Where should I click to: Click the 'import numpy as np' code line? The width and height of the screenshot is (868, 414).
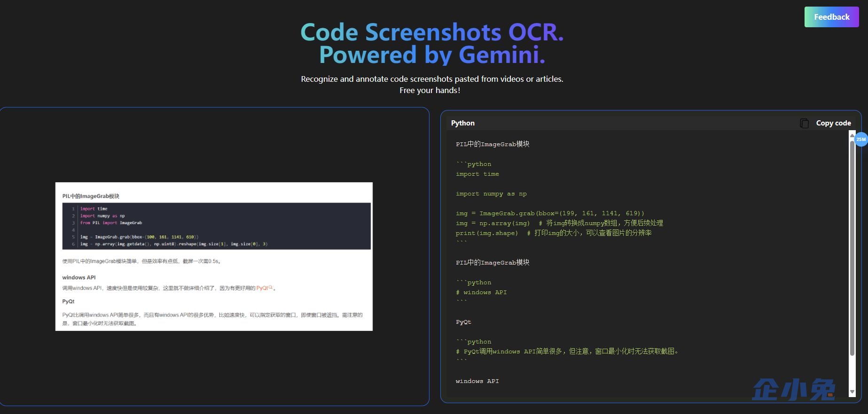(x=491, y=194)
